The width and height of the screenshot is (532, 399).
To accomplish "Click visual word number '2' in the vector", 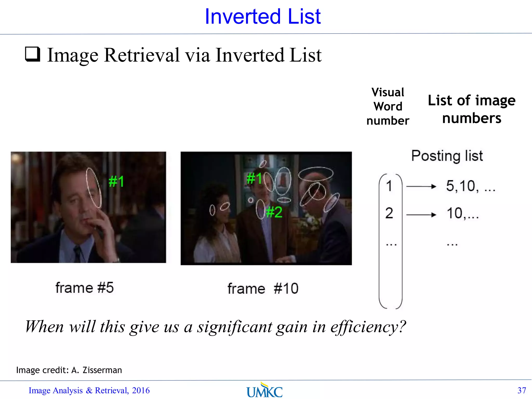I will (389, 213).
